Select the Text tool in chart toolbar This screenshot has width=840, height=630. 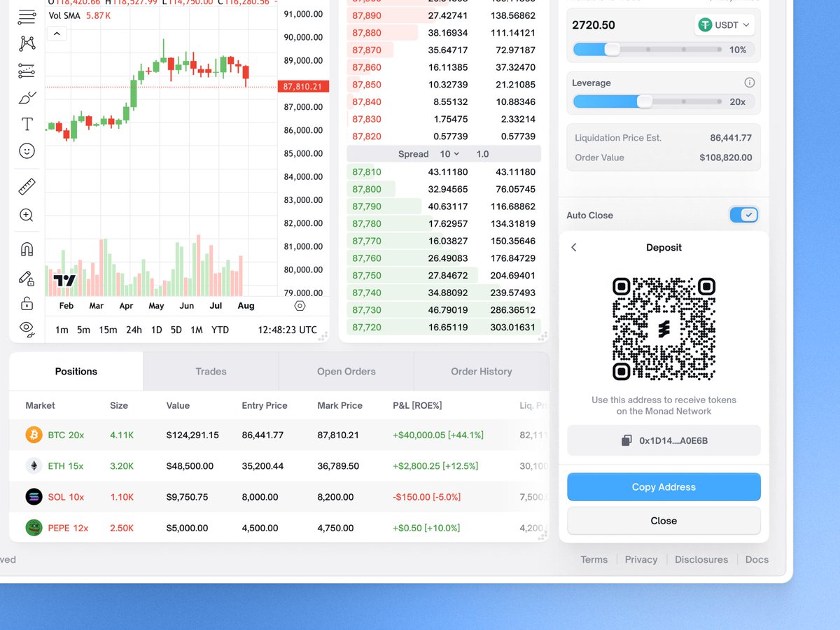point(27,124)
